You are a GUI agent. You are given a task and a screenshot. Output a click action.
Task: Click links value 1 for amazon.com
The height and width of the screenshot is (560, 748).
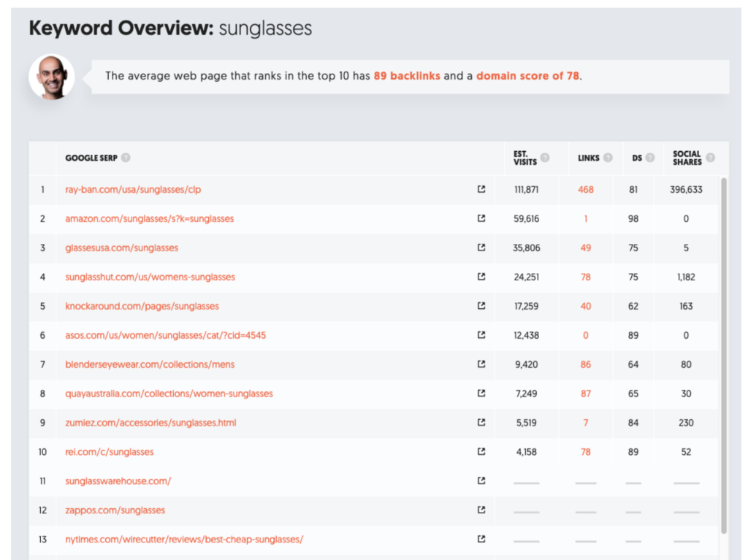coord(586,218)
